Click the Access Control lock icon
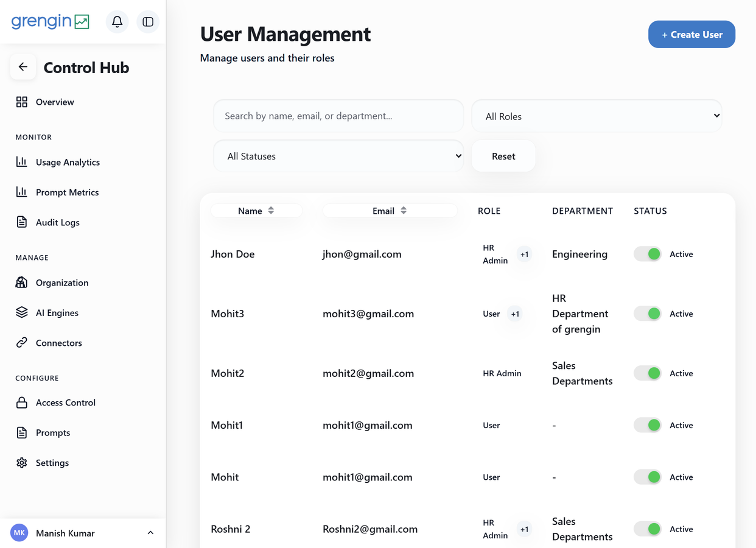The image size is (756, 548). [x=22, y=402]
